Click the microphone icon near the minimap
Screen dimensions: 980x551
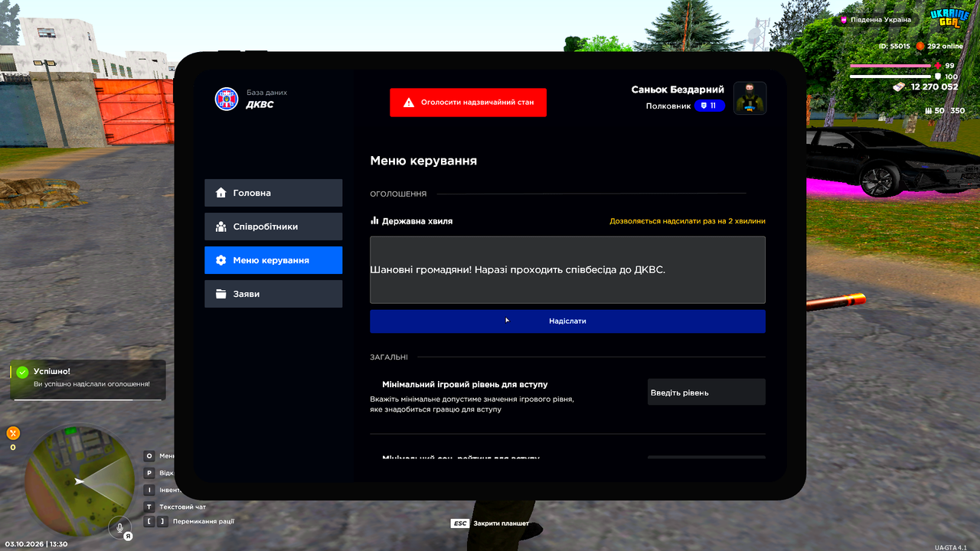(119, 527)
